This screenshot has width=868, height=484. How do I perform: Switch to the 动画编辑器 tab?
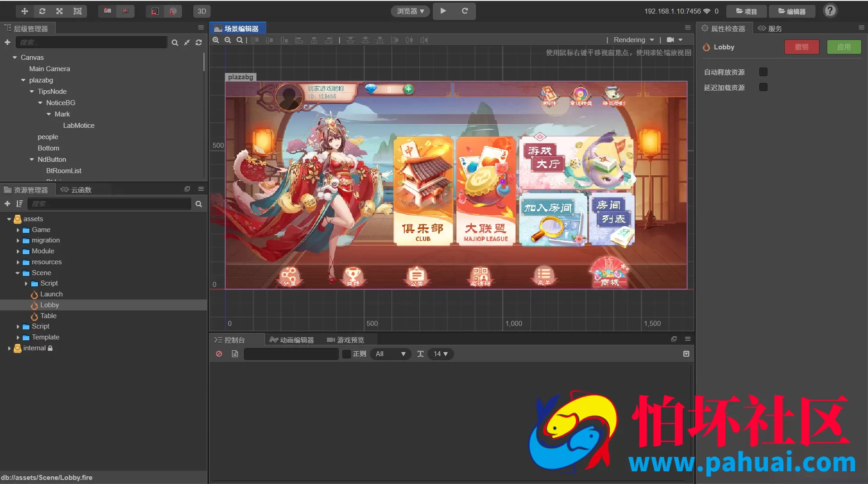[x=292, y=340]
